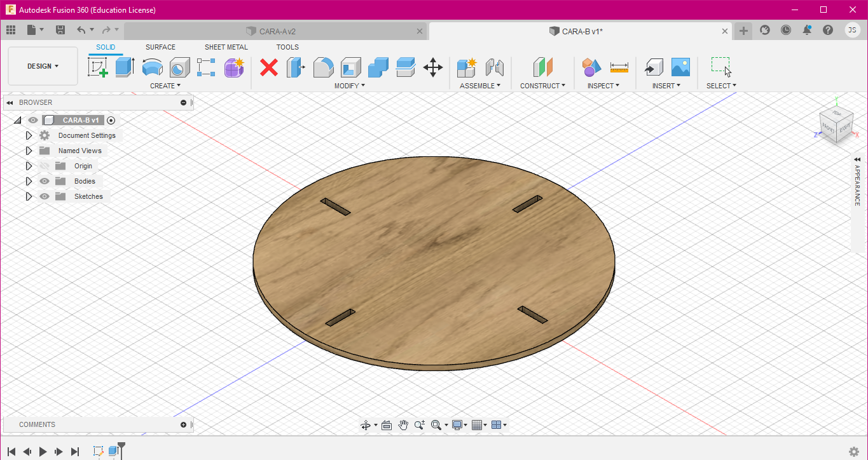
Task: Click the Measure tool icon
Action: tap(619, 67)
